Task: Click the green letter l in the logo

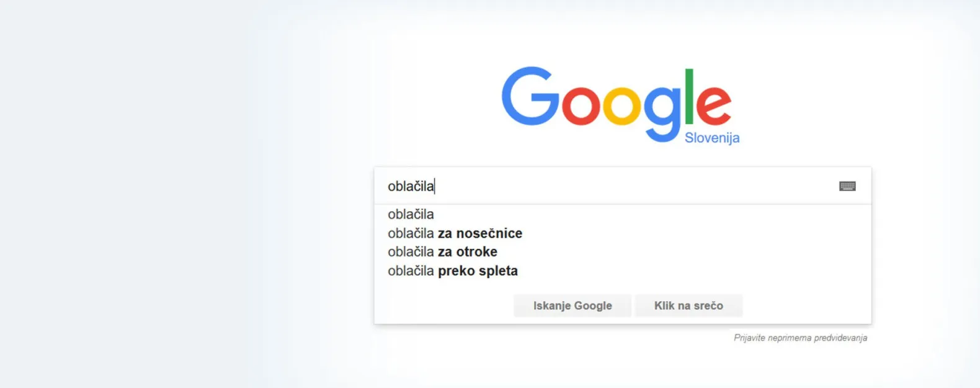Action: [688, 96]
